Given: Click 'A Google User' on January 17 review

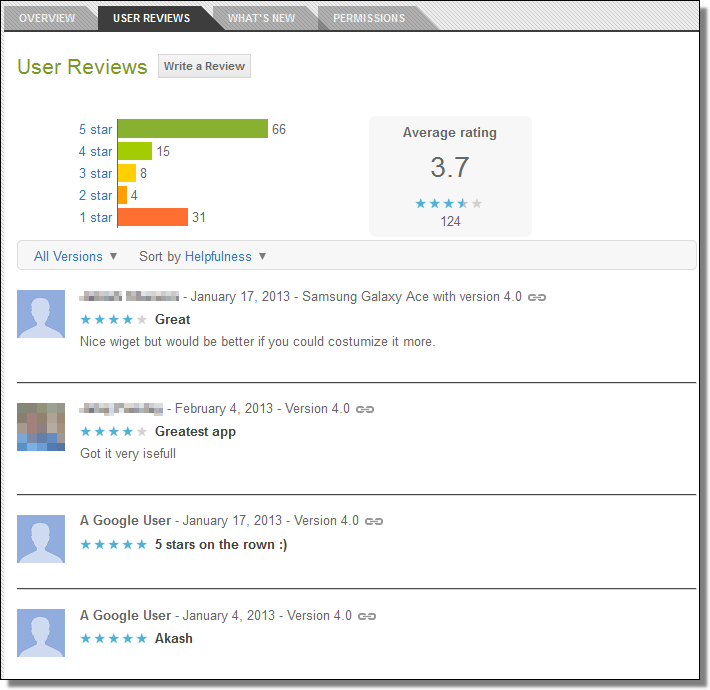Looking at the screenshot, I should 125,521.
